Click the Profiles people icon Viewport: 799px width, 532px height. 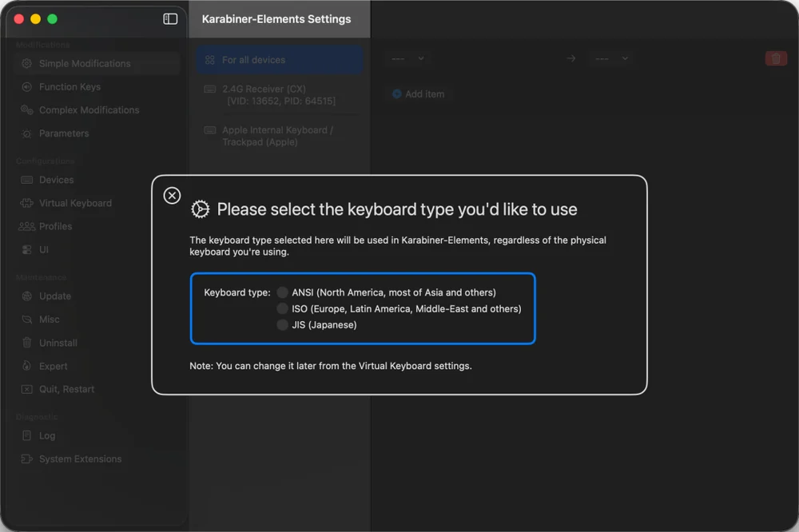(26, 226)
